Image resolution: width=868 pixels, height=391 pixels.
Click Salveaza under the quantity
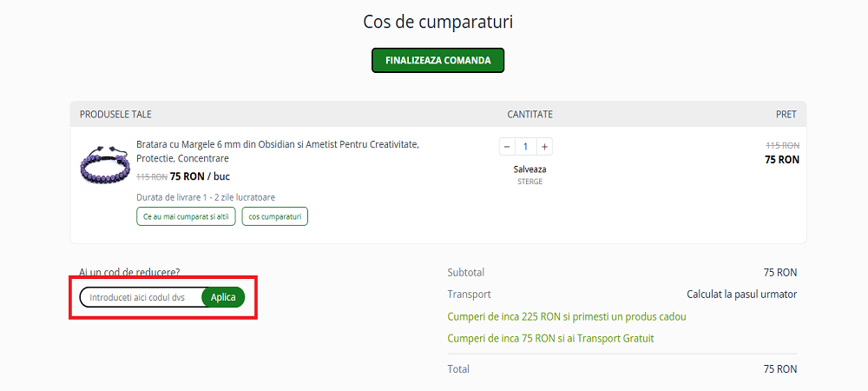coord(529,169)
